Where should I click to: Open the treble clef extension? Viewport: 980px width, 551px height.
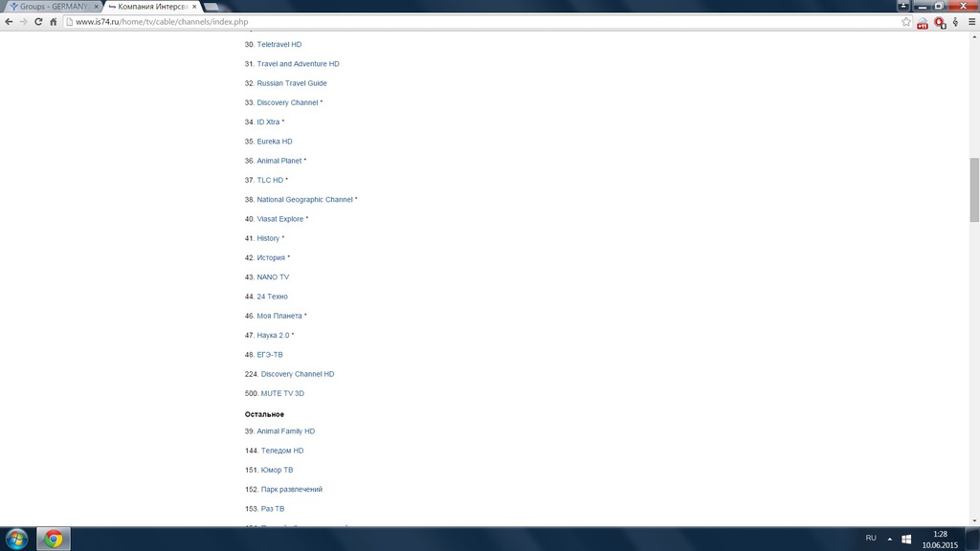click(x=956, y=23)
